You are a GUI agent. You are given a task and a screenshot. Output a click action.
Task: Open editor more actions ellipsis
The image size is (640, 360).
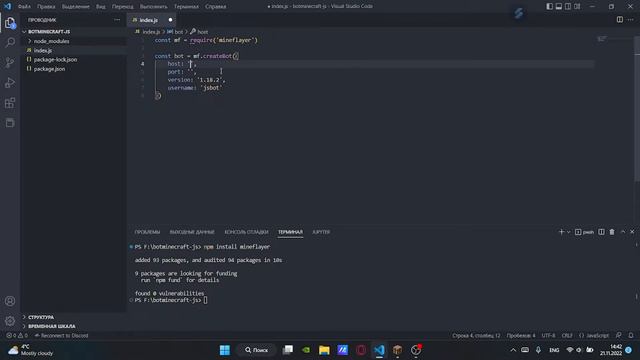pyautogui.click(x=631, y=20)
